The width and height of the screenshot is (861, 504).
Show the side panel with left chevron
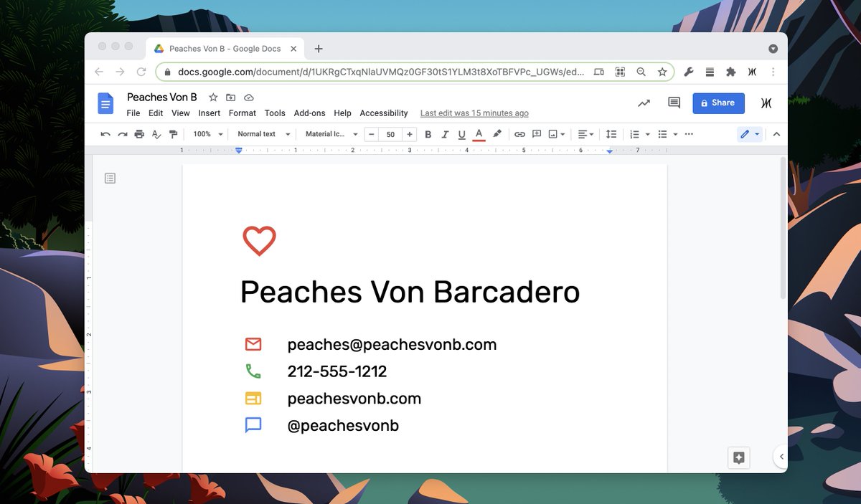point(781,457)
